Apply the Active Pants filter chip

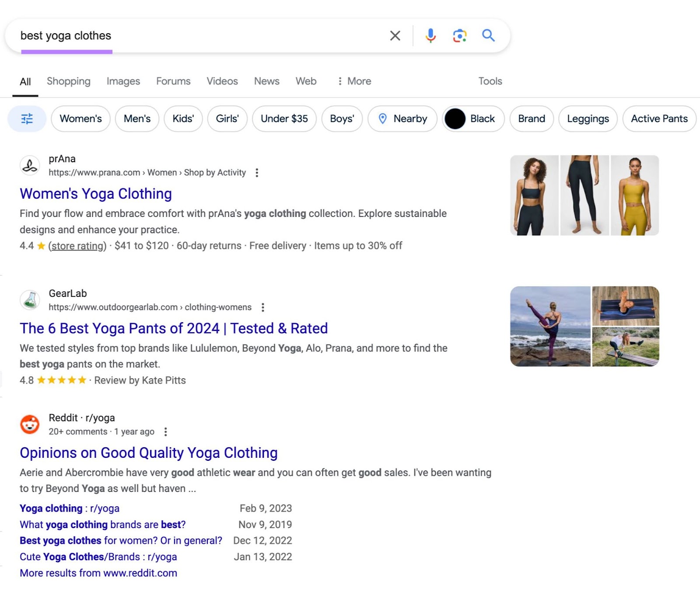coord(659,118)
